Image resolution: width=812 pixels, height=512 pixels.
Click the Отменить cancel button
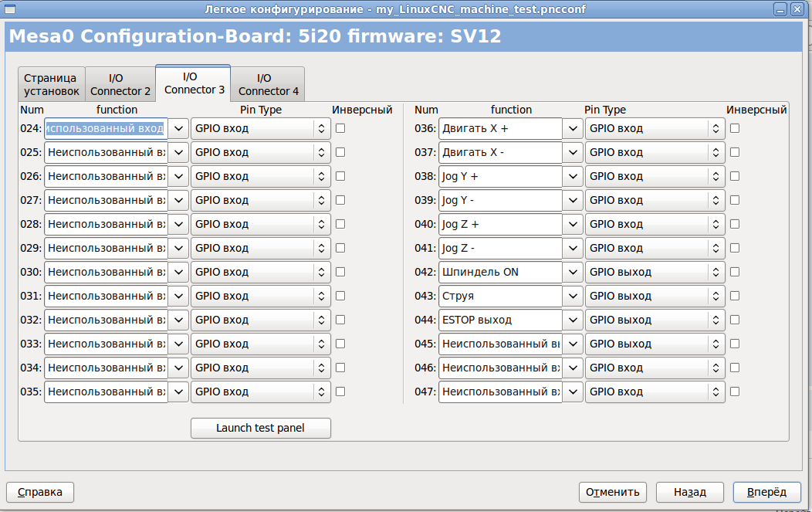(x=613, y=493)
